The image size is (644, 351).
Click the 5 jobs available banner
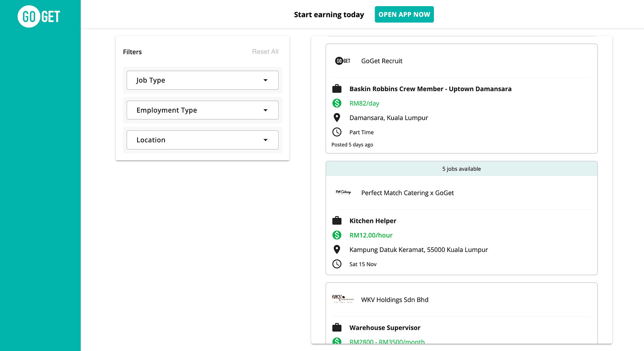coord(461,169)
